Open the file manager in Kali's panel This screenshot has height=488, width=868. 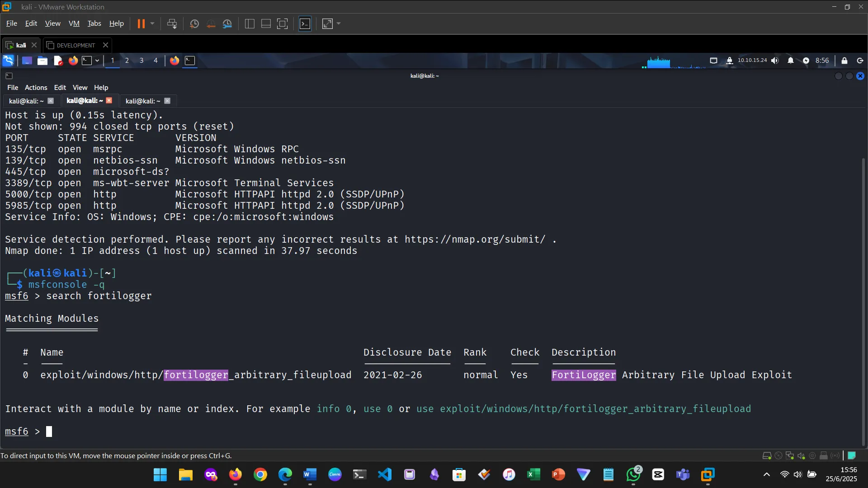42,61
